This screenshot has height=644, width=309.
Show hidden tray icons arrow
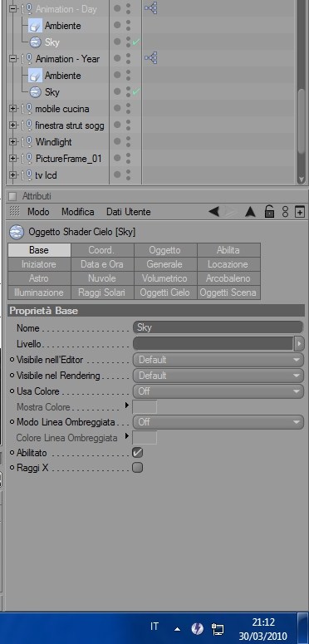coord(177,629)
